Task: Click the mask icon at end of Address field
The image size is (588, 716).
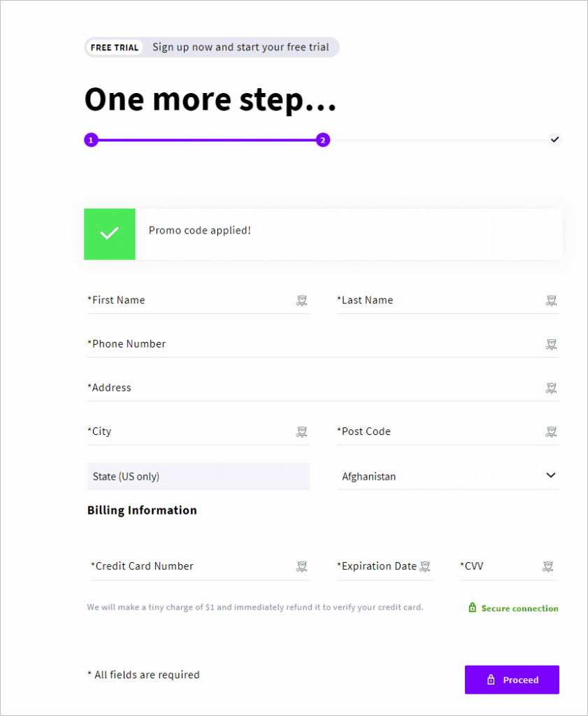Action: click(551, 387)
